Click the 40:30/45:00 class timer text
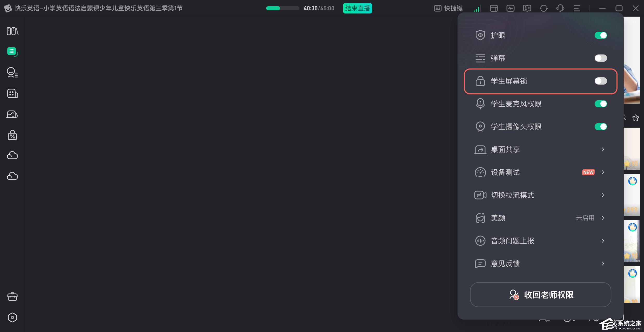Image resolution: width=644 pixels, height=332 pixels. (x=319, y=8)
